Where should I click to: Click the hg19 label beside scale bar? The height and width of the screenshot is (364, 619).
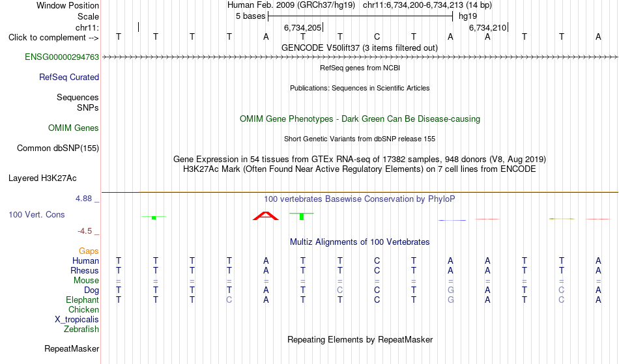[468, 16]
